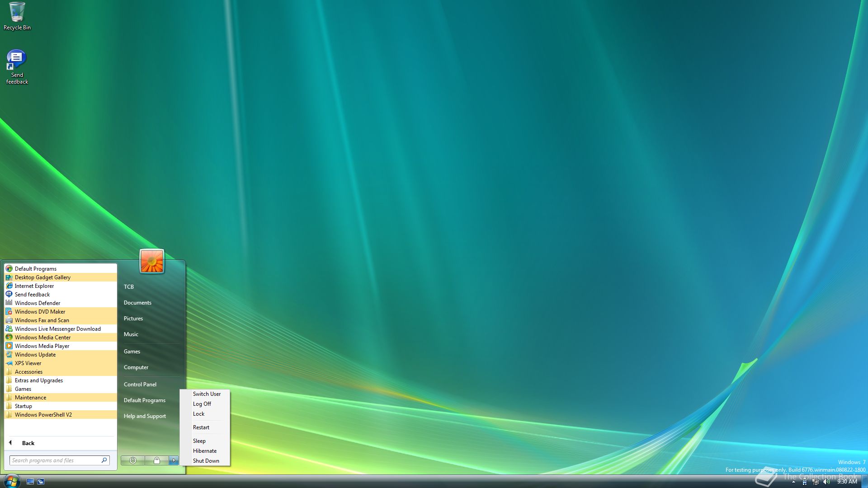
Task: Expand the Startup folder
Action: [x=61, y=406]
